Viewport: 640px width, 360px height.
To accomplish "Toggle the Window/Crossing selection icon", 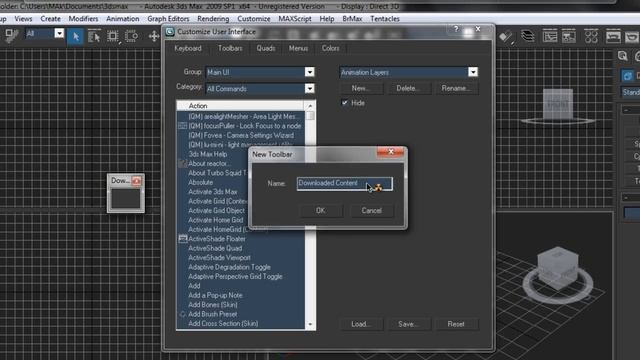I will tap(131, 37).
